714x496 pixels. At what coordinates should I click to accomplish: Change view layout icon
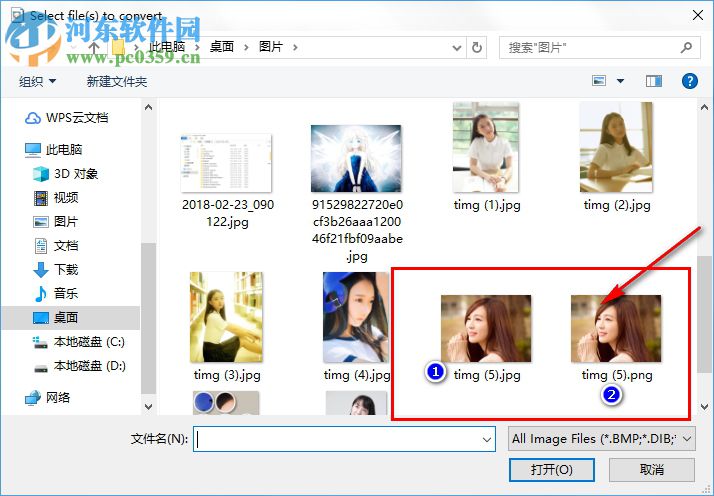point(599,81)
